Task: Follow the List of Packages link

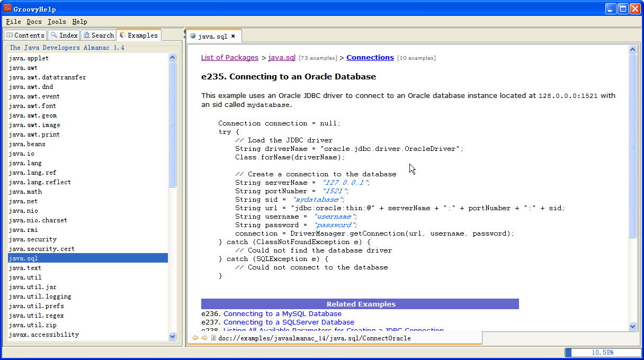Action: [230, 58]
